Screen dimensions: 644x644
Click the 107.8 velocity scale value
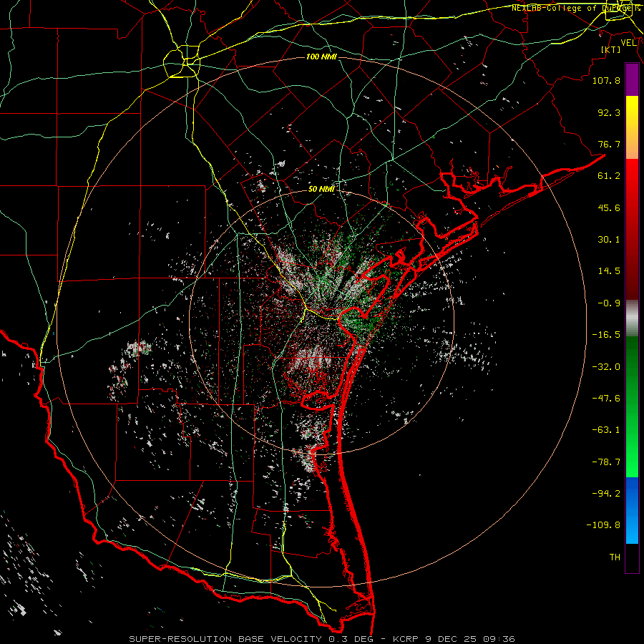tap(606, 80)
